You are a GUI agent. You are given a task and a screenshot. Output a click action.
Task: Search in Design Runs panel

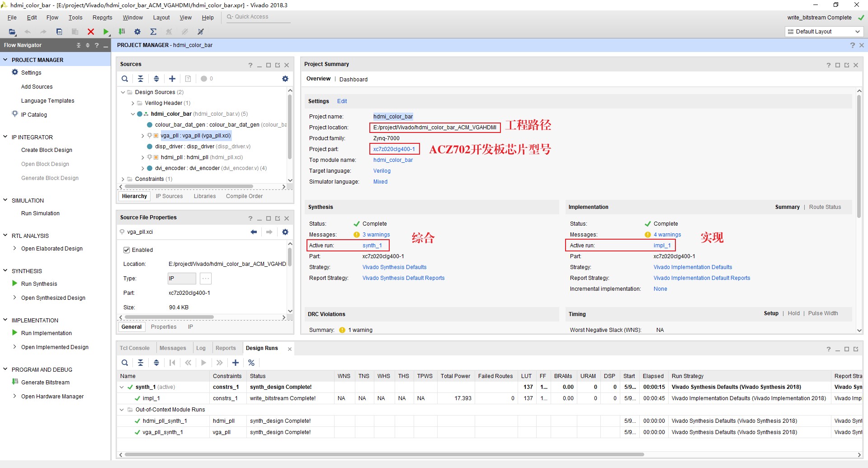(x=125, y=363)
